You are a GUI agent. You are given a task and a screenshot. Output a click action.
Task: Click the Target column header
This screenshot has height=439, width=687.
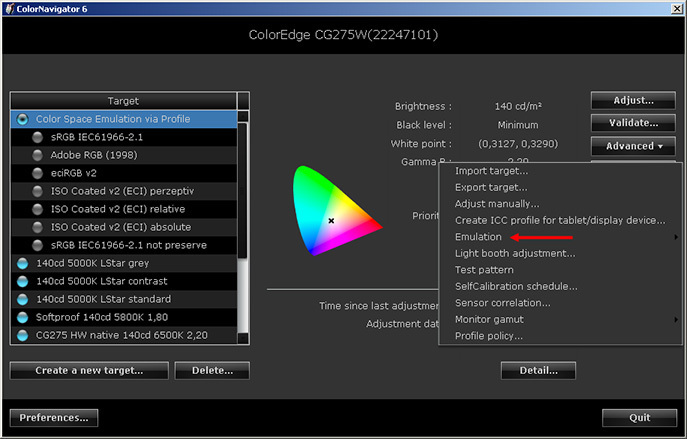click(x=124, y=101)
